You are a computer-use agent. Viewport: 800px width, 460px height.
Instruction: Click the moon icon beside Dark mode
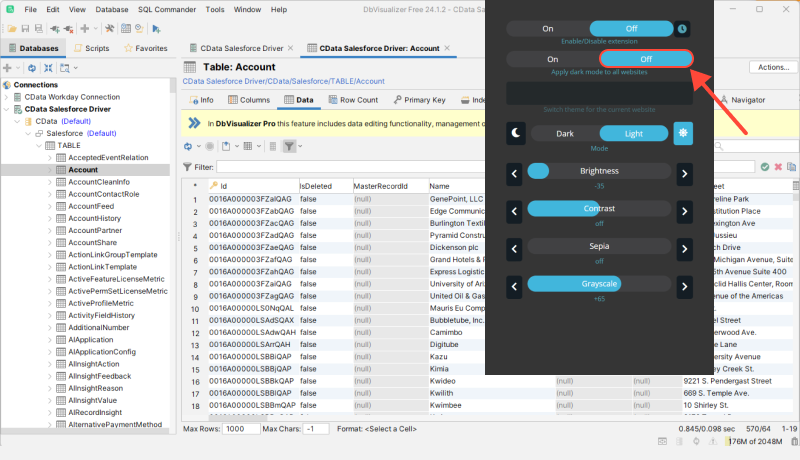(x=516, y=134)
